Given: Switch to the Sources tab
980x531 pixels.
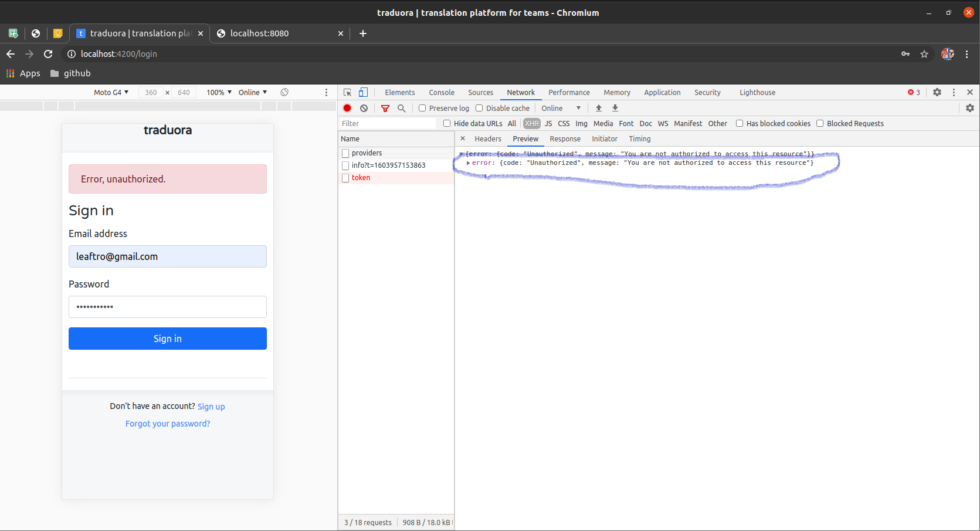Looking at the screenshot, I should [x=480, y=92].
